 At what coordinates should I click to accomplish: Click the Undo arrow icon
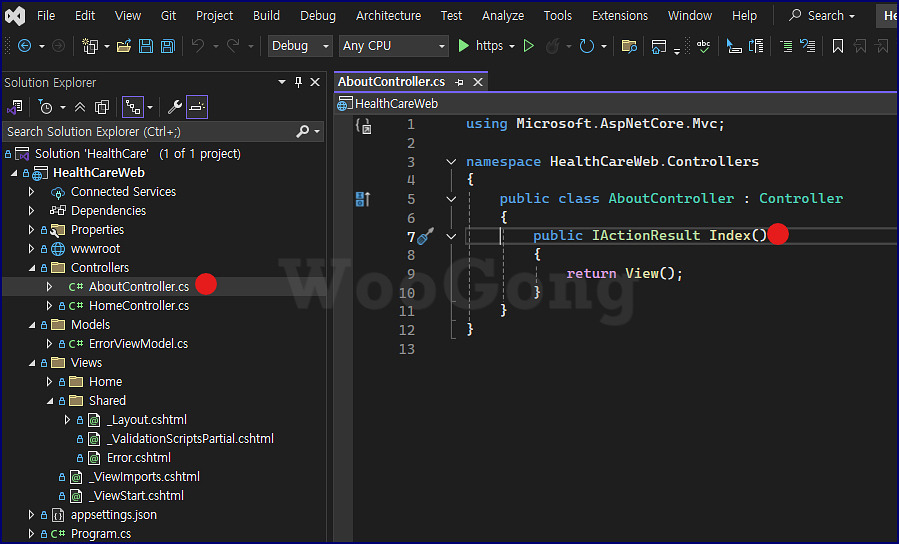198,45
